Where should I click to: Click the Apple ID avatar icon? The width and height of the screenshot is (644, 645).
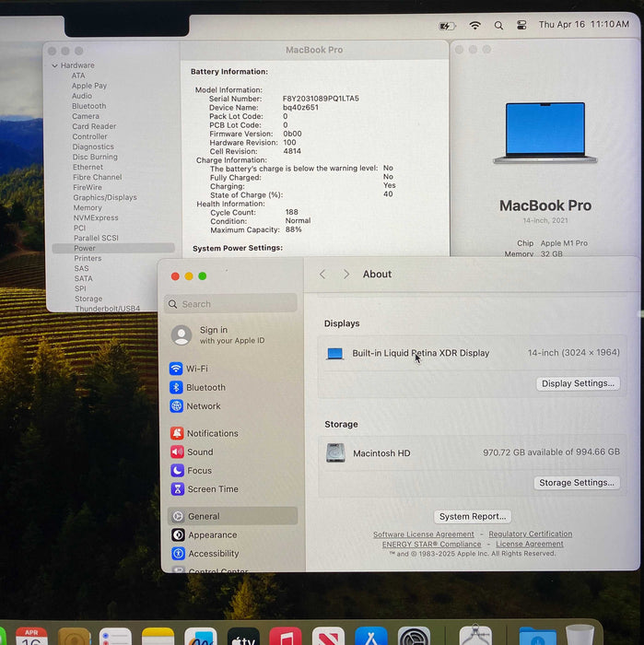[x=181, y=334]
